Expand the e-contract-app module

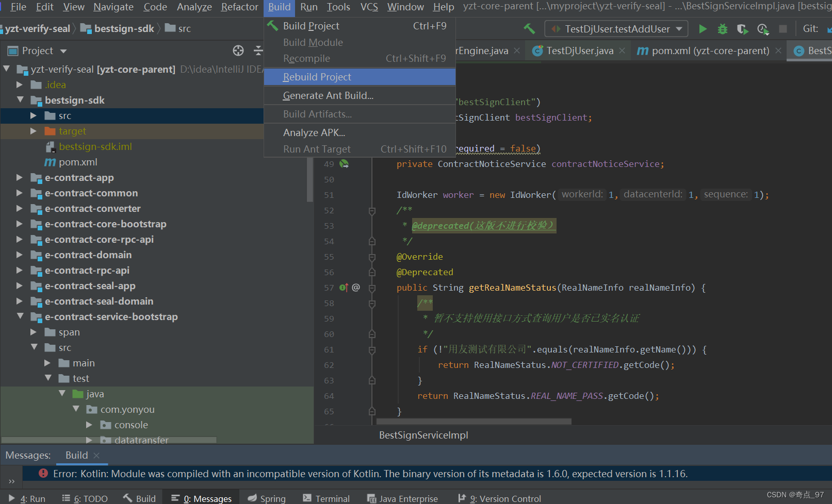[x=20, y=177]
